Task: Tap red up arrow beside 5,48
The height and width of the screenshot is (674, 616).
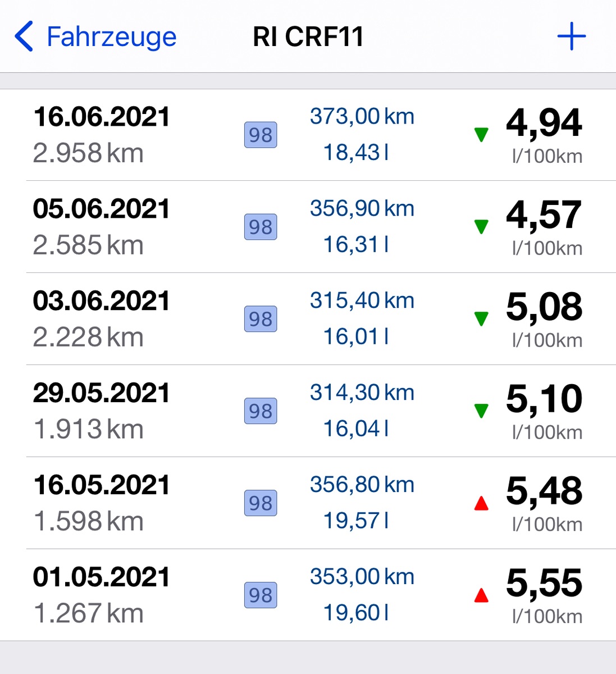Action: 481,504
